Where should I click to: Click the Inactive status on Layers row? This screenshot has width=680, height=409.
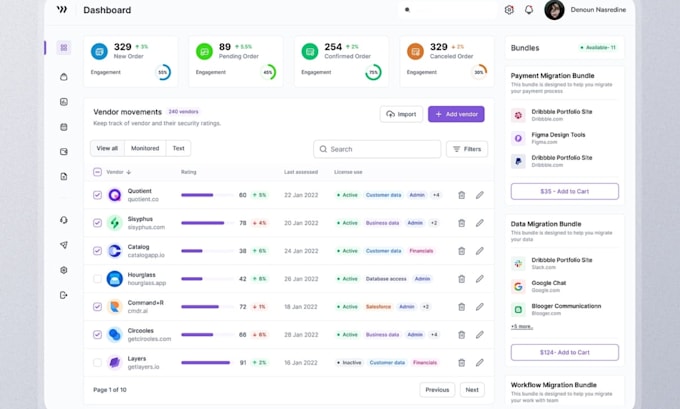(349, 363)
